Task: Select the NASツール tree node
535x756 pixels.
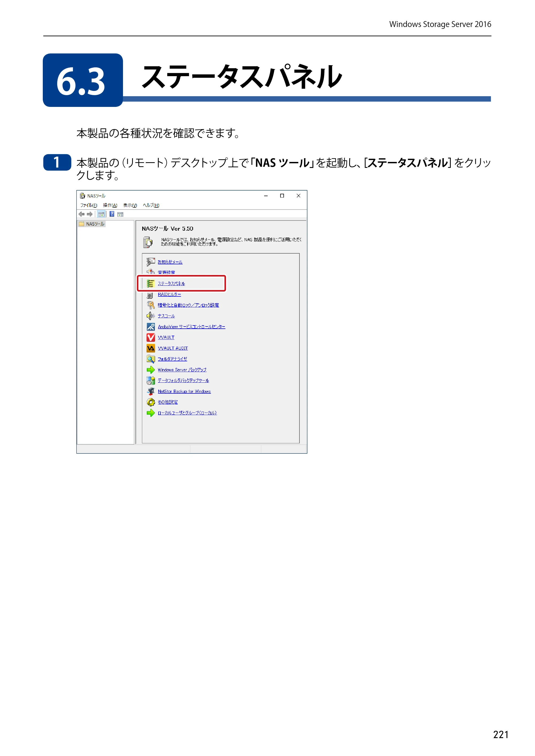Action: (x=92, y=224)
